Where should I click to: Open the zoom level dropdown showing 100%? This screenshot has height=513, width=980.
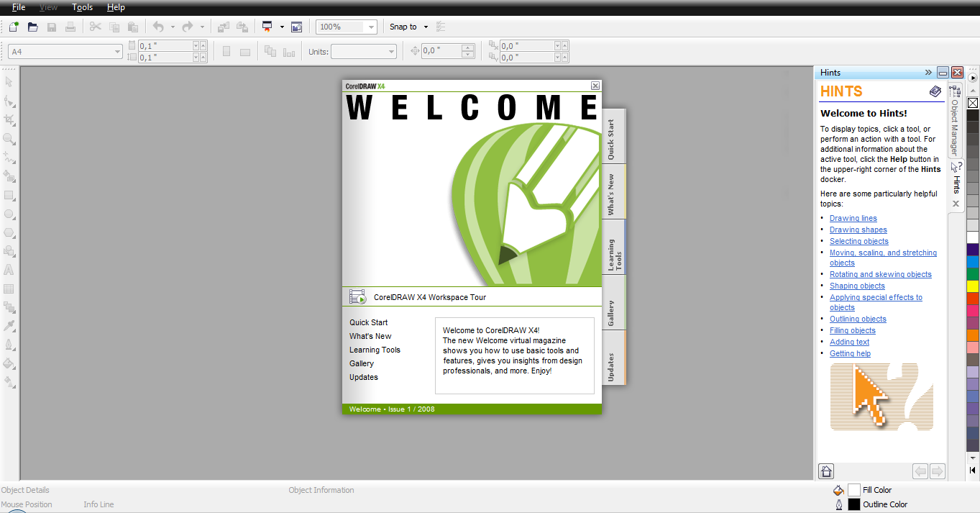click(372, 27)
